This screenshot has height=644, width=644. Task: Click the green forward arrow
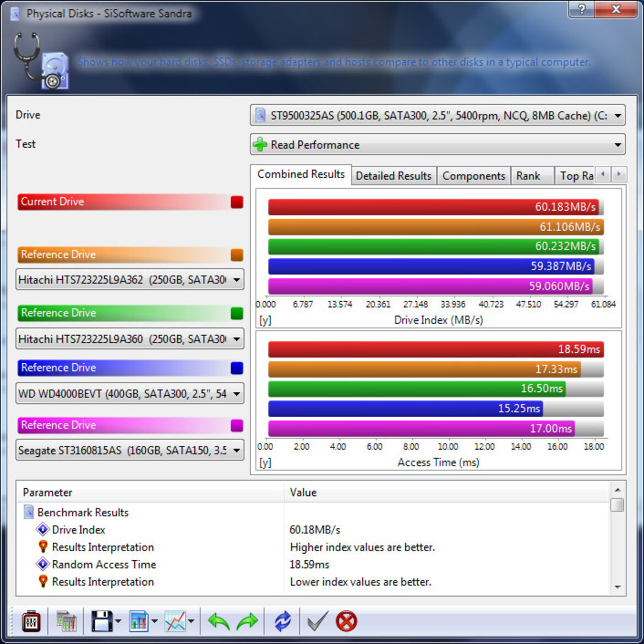(x=247, y=621)
